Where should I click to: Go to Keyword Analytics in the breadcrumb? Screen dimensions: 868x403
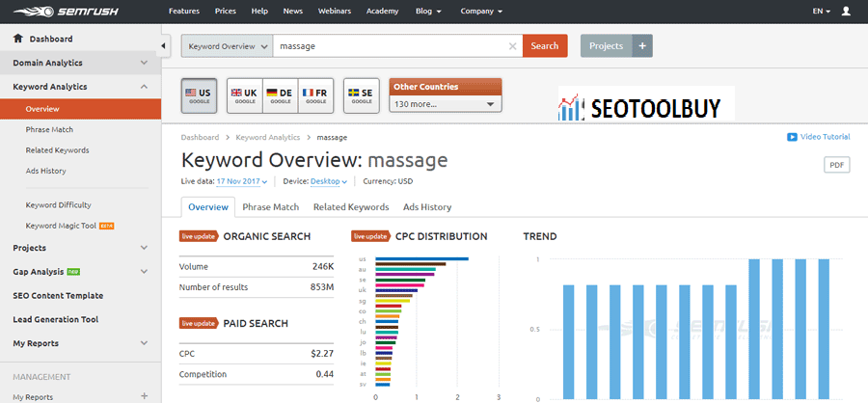coord(268,137)
